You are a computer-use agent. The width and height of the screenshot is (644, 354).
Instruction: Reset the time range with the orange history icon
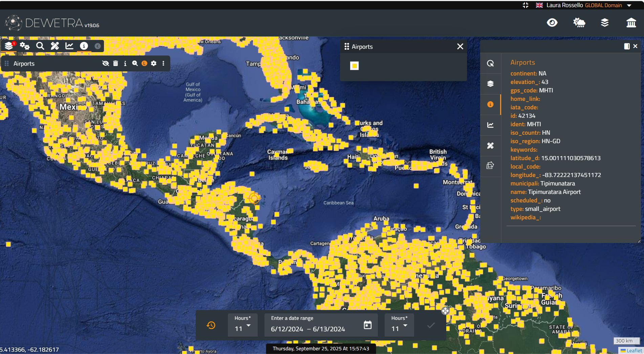(x=211, y=325)
